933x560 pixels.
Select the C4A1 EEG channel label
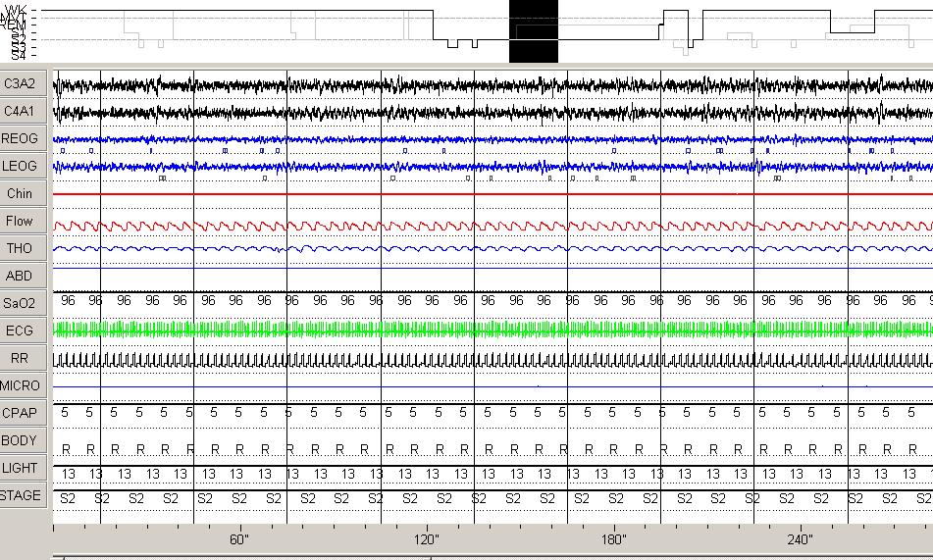[x=23, y=111]
